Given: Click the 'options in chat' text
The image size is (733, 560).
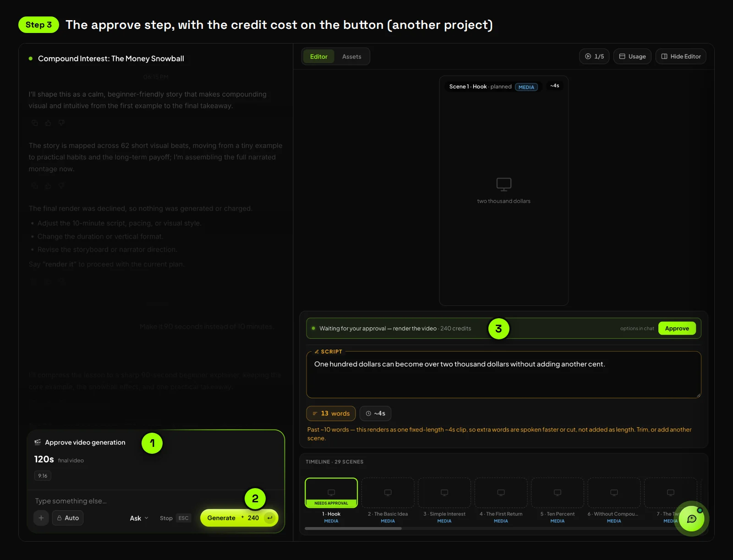Looking at the screenshot, I should point(637,328).
